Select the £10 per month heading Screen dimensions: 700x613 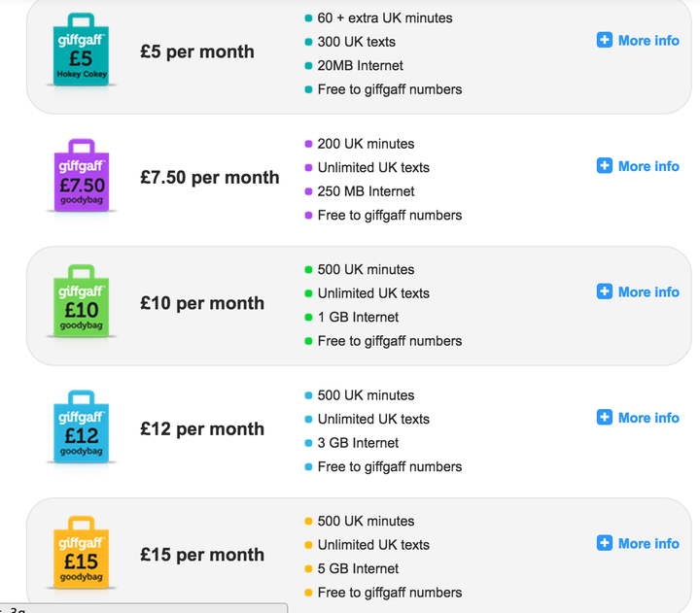click(202, 303)
